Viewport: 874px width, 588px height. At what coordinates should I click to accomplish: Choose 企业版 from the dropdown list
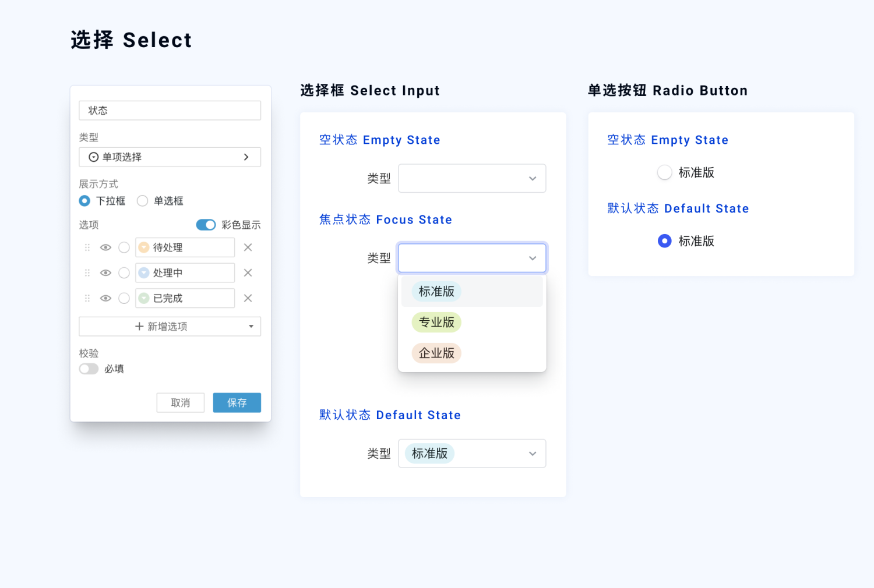click(436, 353)
